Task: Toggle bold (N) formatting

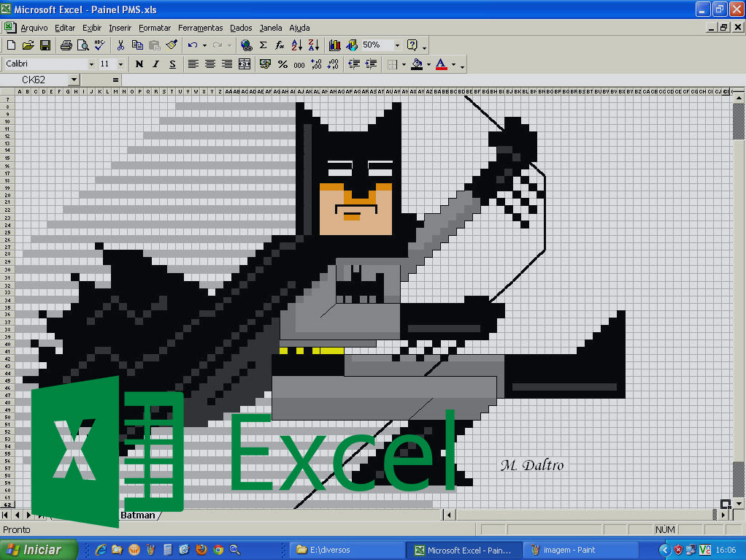Action: pyautogui.click(x=139, y=64)
